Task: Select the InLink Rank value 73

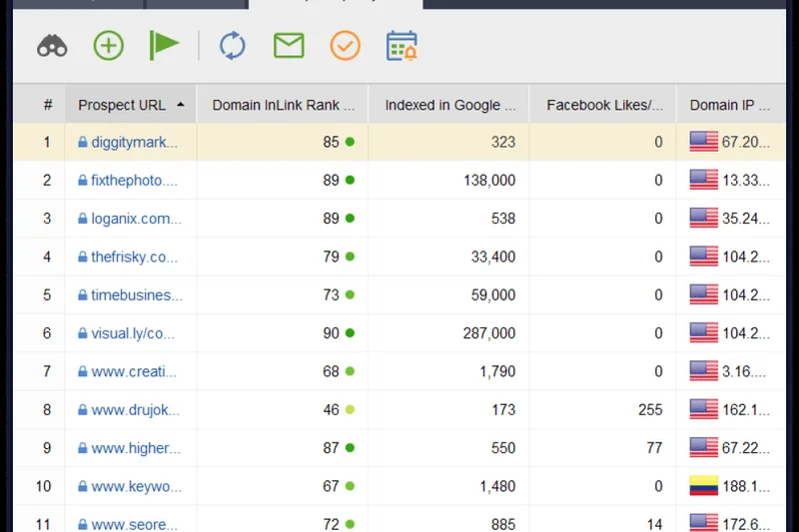Action: 331,294
